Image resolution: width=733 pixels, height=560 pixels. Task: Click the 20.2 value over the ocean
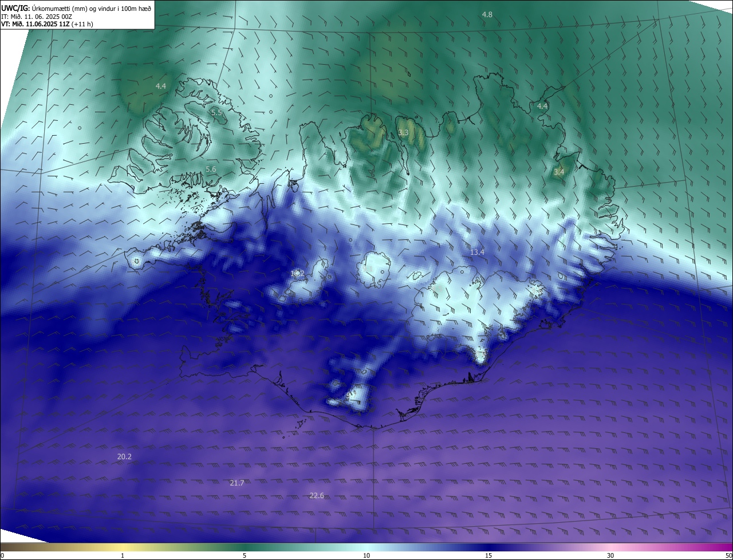[x=124, y=456]
